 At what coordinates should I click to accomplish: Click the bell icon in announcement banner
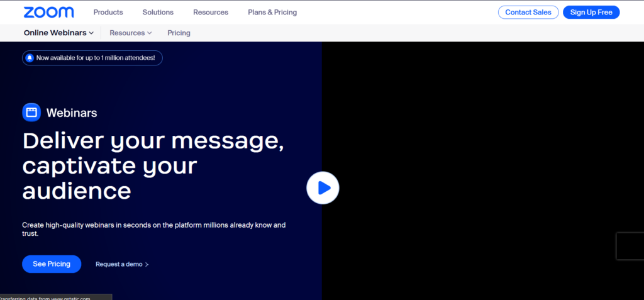29,58
